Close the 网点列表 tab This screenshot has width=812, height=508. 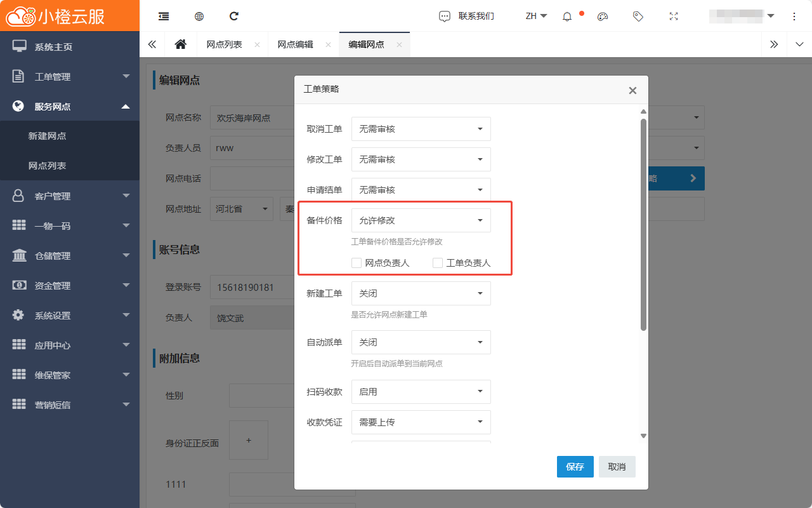coord(257,45)
